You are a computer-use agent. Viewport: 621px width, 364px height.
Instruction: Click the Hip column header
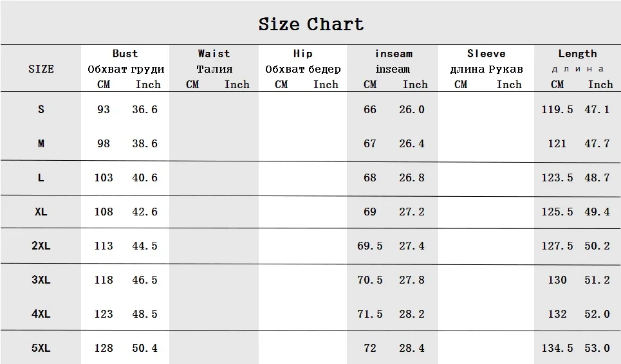click(303, 53)
